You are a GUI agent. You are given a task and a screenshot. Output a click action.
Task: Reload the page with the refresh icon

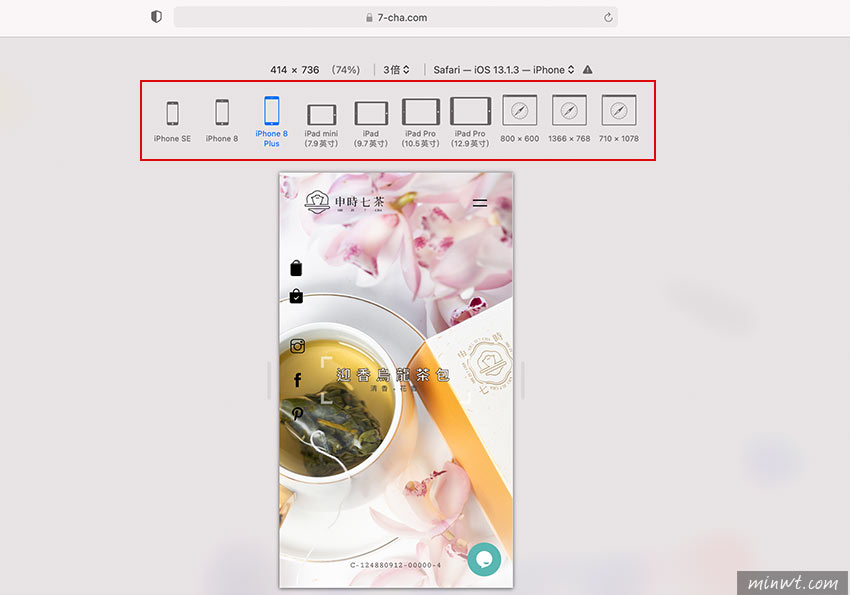608,17
